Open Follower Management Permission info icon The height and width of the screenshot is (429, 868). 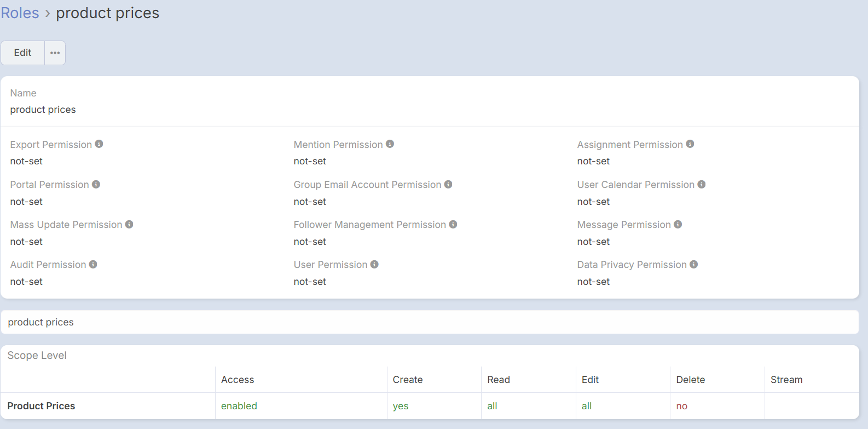(x=453, y=225)
